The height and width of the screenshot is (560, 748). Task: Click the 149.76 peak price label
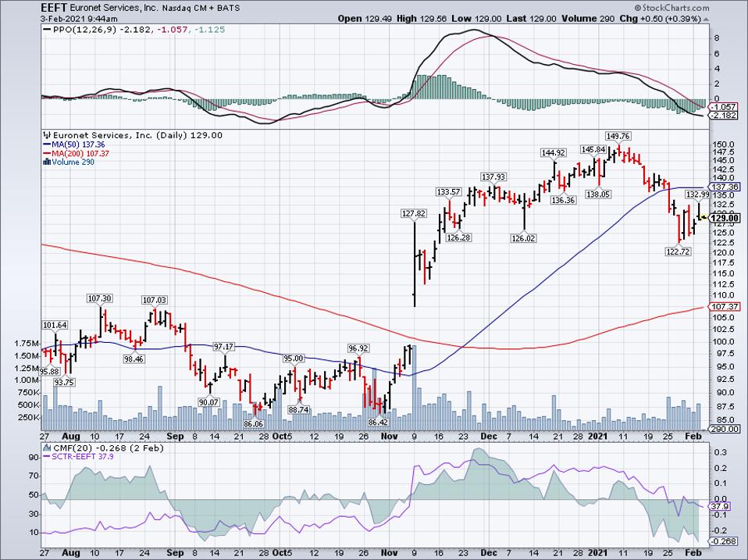pyautogui.click(x=618, y=136)
